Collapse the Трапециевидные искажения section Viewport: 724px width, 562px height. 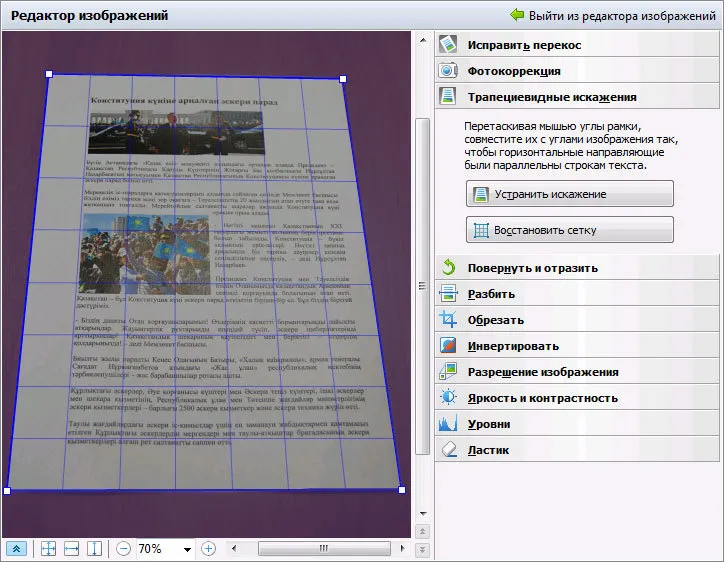click(x=577, y=97)
